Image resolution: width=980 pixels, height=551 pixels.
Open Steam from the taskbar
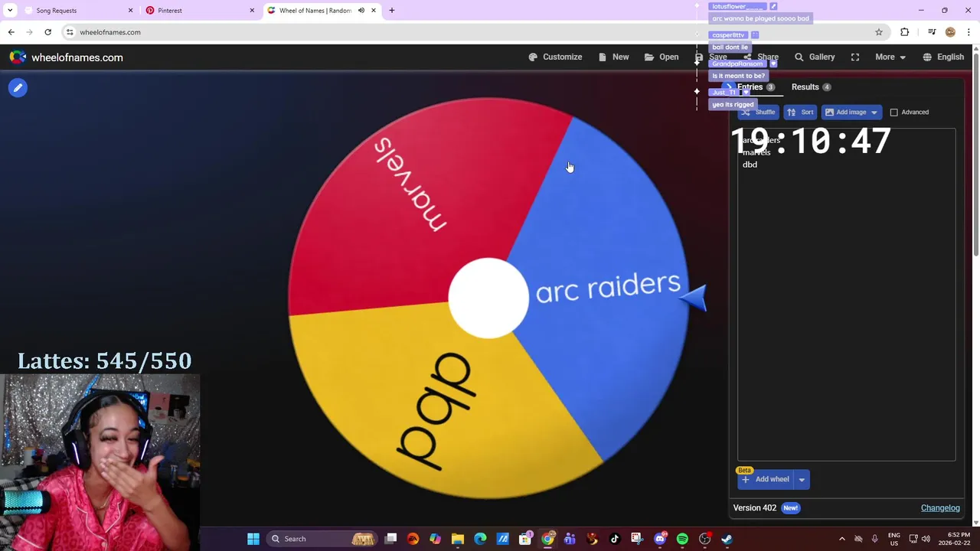(x=727, y=539)
